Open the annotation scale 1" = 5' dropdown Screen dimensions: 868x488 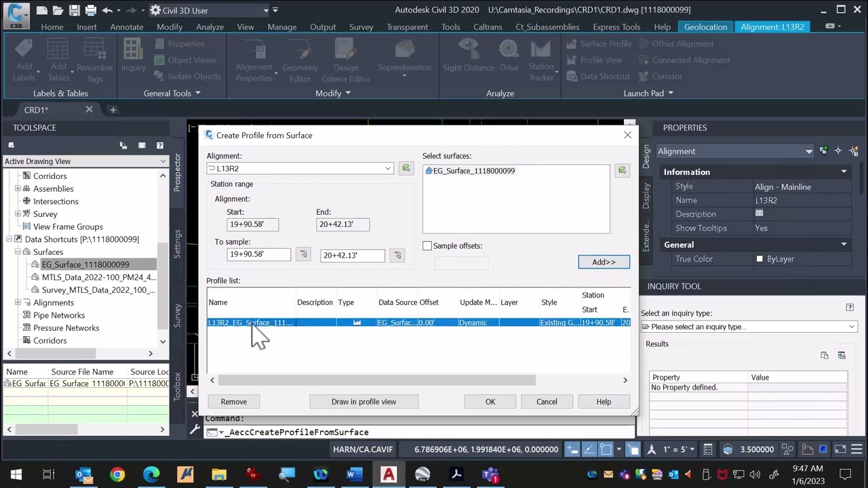tap(693, 449)
